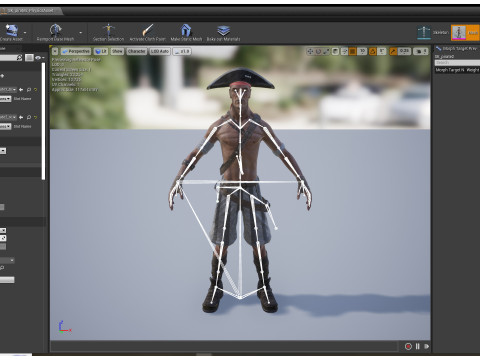Sort by the Weight column header
Image resolution: width=480 pixels, height=360 pixels.
click(473, 70)
